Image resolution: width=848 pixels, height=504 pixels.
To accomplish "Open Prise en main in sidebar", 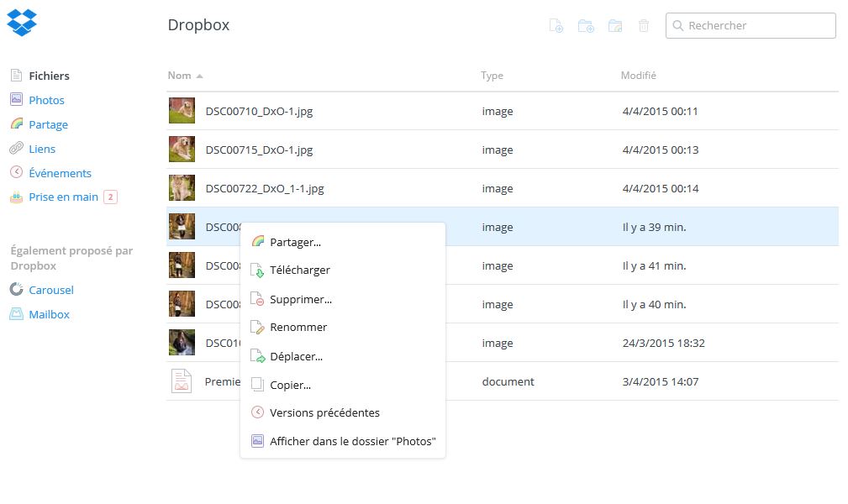I will pyautogui.click(x=63, y=197).
